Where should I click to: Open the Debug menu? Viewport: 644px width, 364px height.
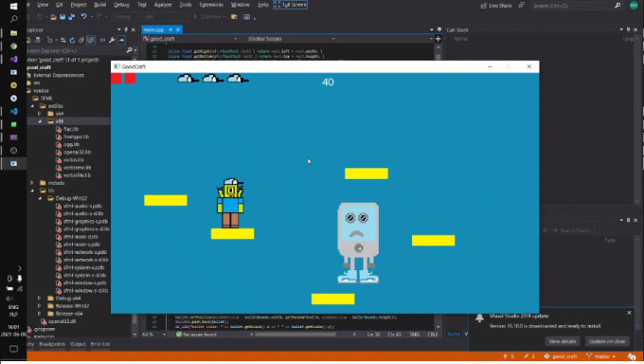click(x=121, y=5)
